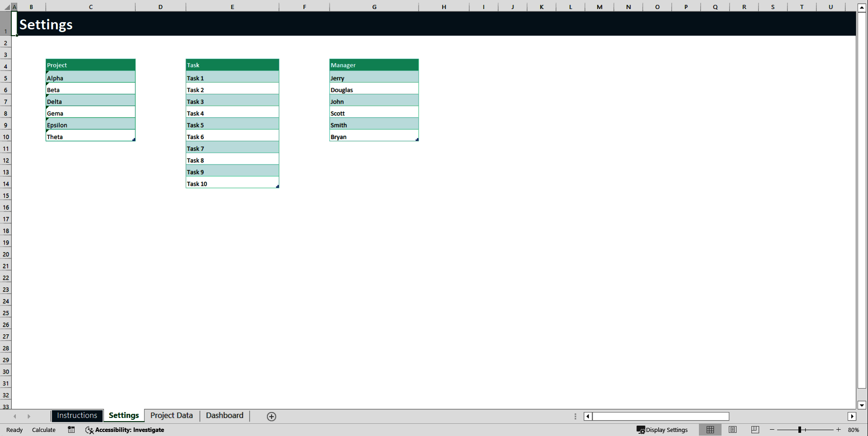Click Calculate in the status bar

tap(44, 430)
